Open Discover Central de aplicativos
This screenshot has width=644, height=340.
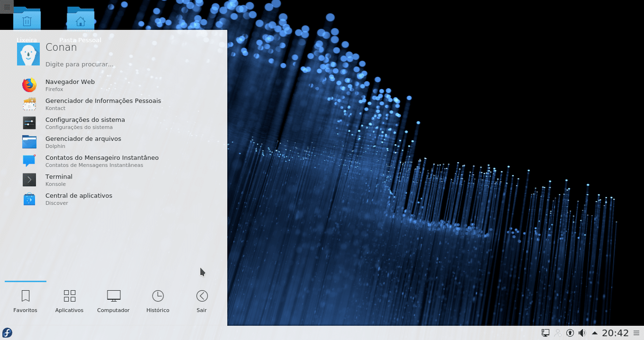tap(114, 199)
